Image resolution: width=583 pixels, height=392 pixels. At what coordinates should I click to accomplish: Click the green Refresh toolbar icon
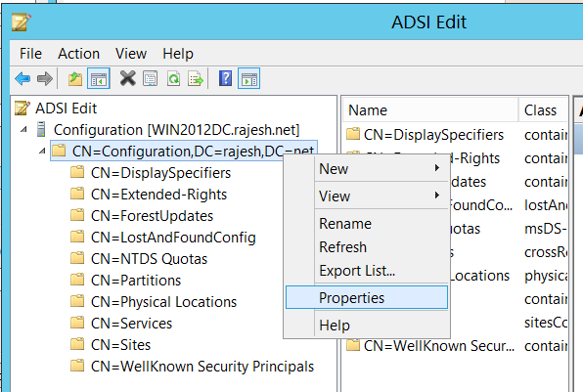174,78
